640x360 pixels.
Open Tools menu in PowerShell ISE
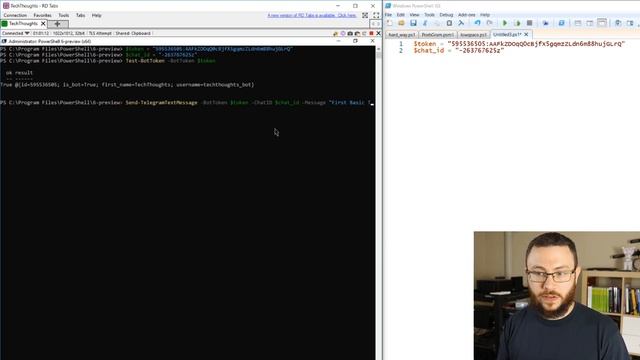point(429,15)
